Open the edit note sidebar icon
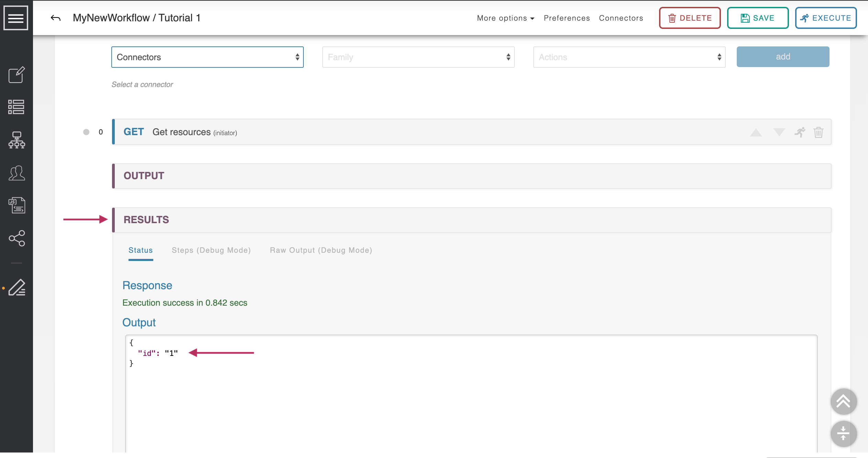868x458 pixels. [x=16, y=75]
